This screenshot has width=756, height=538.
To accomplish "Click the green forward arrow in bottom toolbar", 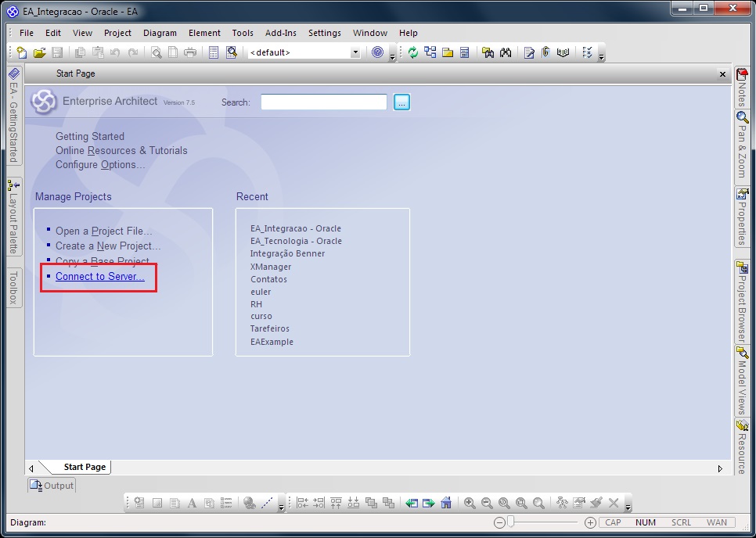I will click(429, 503).
